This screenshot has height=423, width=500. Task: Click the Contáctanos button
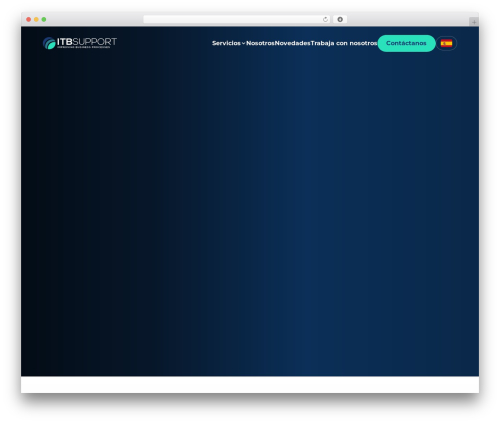coord(406,43)
